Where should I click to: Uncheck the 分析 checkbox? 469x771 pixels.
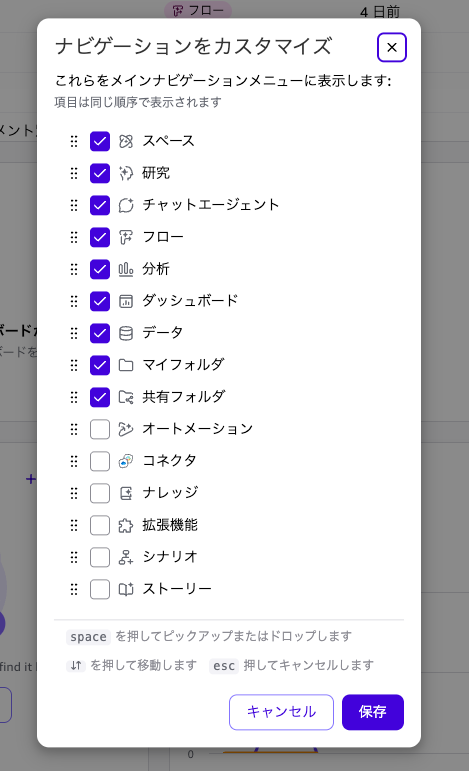click(100, 269)
